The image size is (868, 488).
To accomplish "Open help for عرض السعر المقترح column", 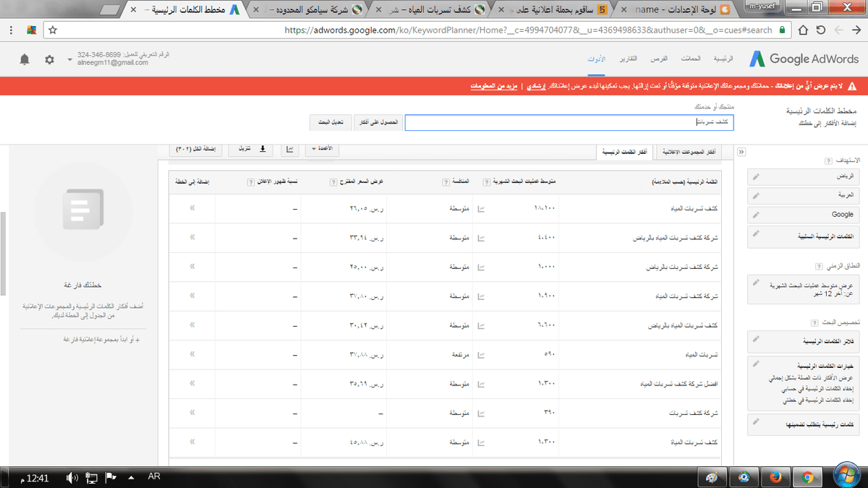I will pyautogui.click(x=332, y=182).
